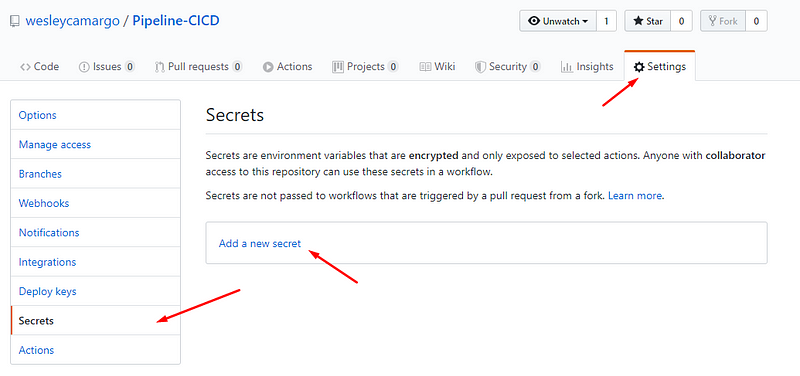800x376 pixels.
Task: Open the Pipeline-CICD repository link
Action: tap(176, 21)
